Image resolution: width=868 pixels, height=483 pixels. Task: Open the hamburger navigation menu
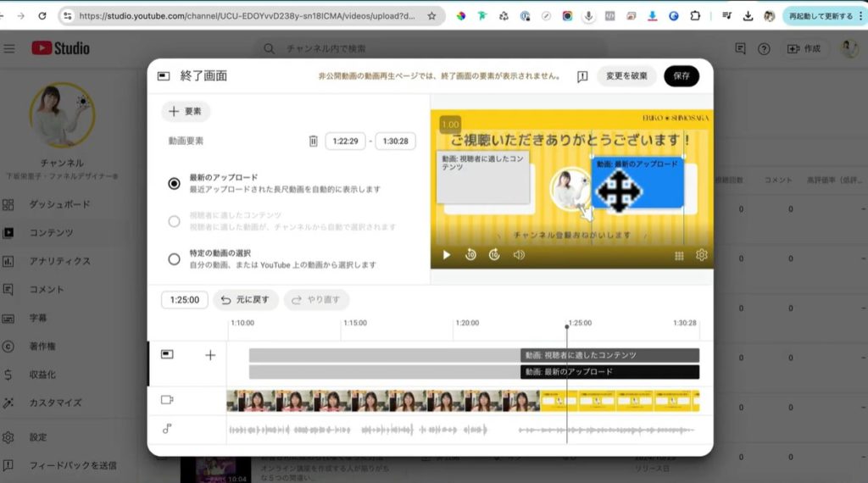[9, 48]
